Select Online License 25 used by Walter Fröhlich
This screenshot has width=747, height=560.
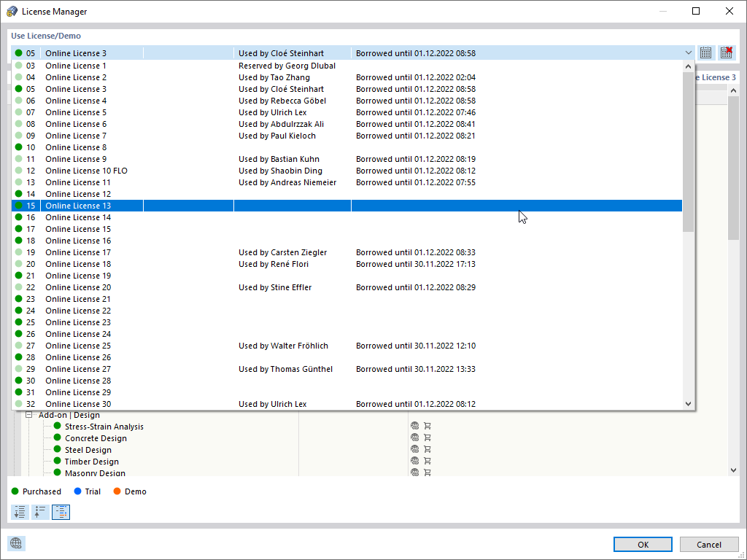point(347,346)
